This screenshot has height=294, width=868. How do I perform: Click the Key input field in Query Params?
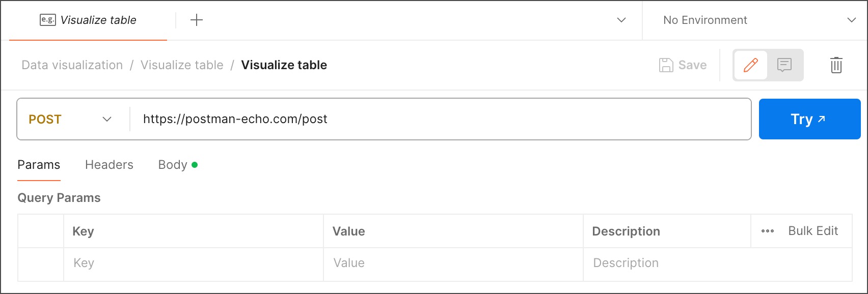153,263
